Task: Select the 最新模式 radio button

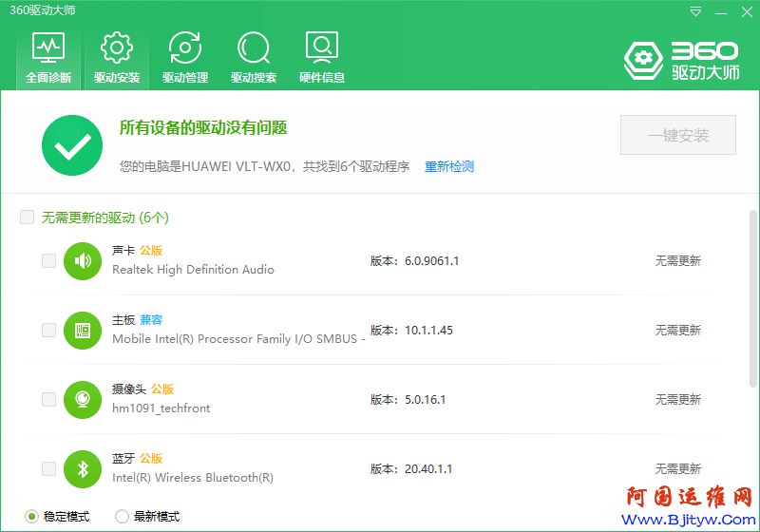Action: pyautogui.click(x=122, y=517)
